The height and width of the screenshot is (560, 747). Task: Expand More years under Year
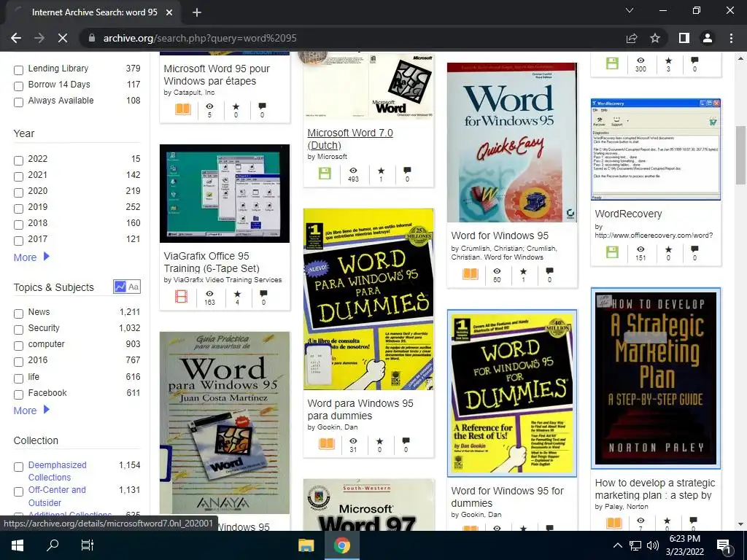pos(31,257)
